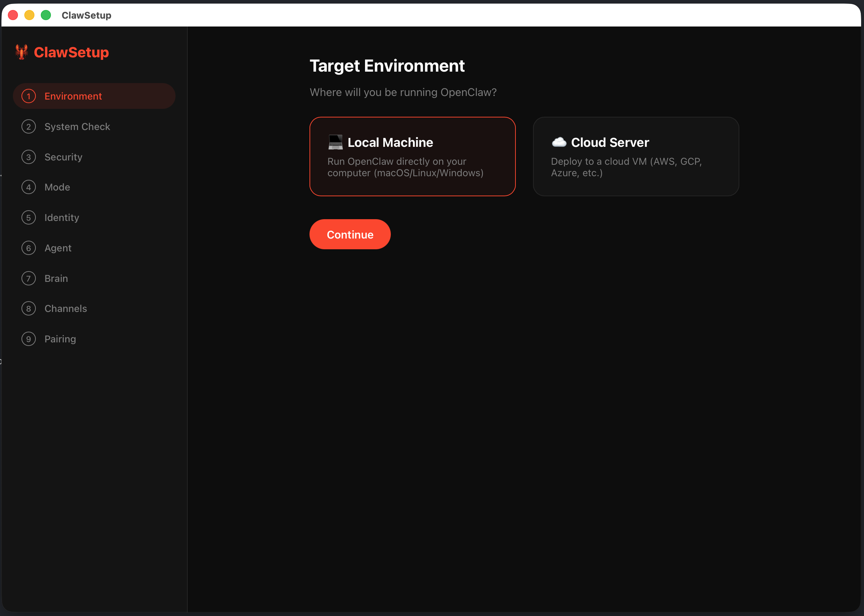Screen dimensions: 864x616
Task: Open the Mode step in the sidebar
Action: click(x=57, y=187)
